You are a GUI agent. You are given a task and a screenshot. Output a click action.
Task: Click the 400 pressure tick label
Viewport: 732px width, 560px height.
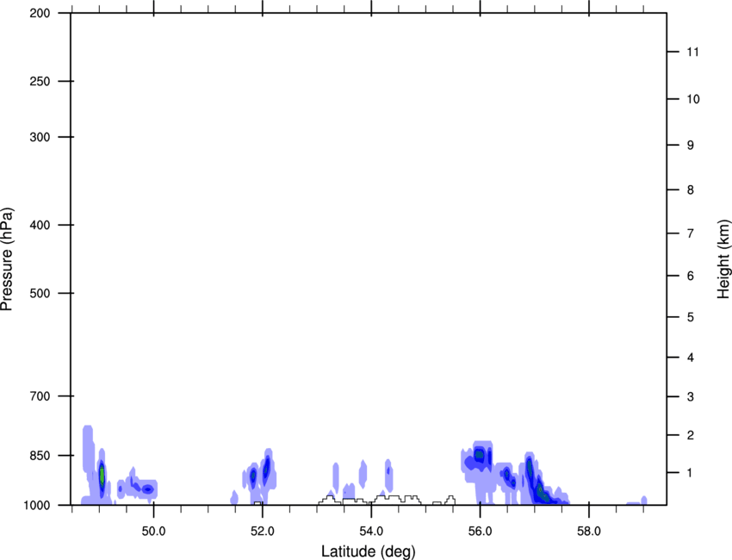[40, 225]
